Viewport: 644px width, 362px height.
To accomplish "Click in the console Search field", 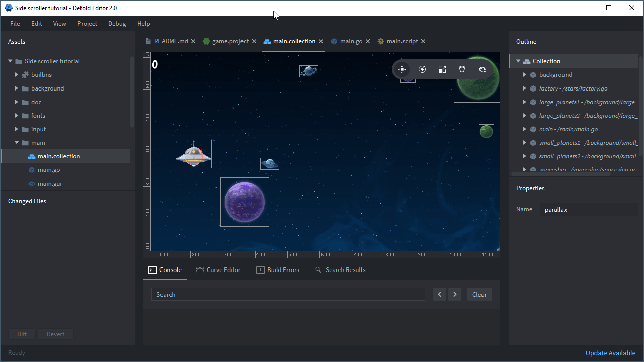I will pos(288,294).
